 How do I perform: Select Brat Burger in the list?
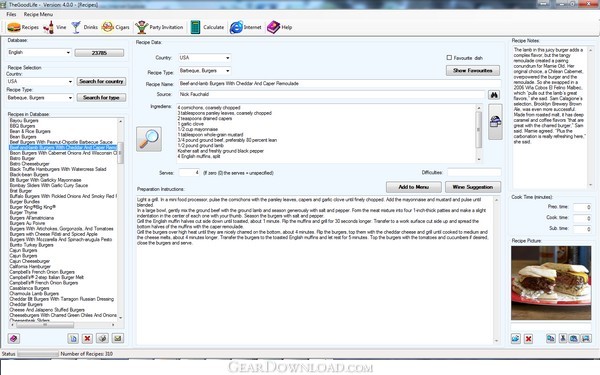(x=21, y=191)
